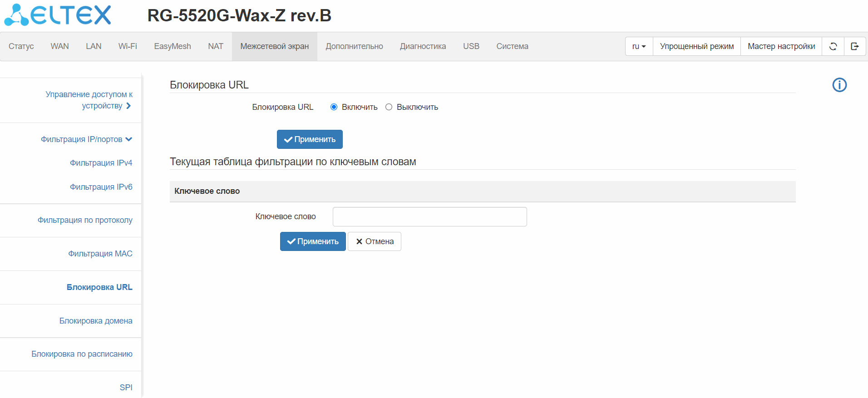Switch to the Диагностика tab
Screen dimensions: 868x398
(x=423, y=46)
